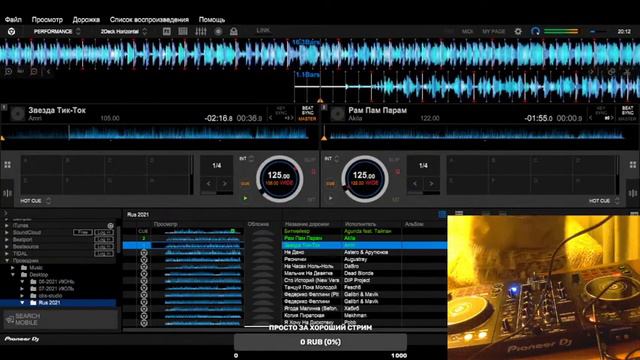Open left deck pad grid icon

click(x=7, y=165)
